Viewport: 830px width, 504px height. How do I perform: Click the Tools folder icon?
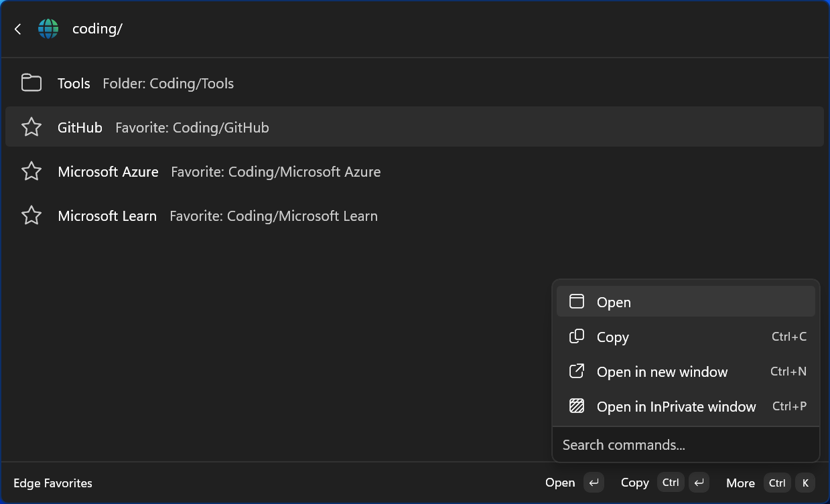[31, 83]
